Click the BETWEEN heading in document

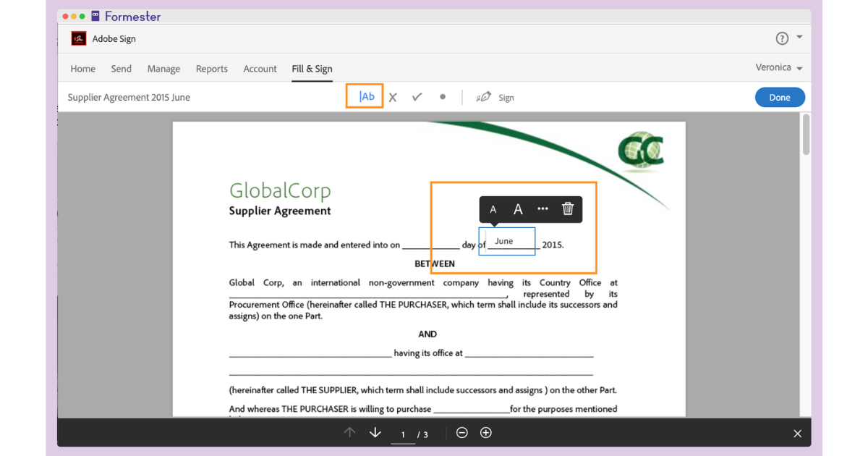pyautogui.click(x=435, y=263)
